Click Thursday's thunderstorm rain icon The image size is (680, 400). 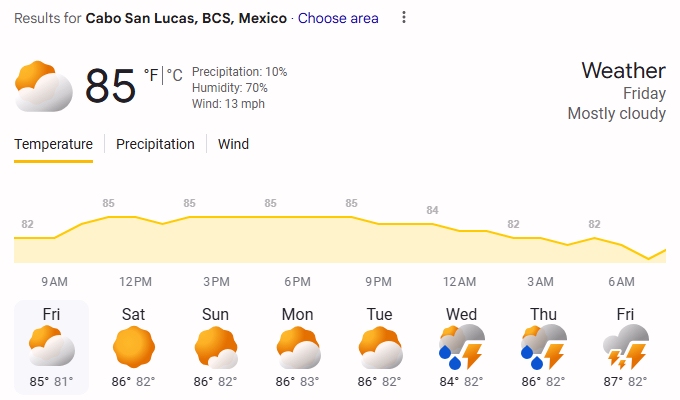[x=543, y=347]
